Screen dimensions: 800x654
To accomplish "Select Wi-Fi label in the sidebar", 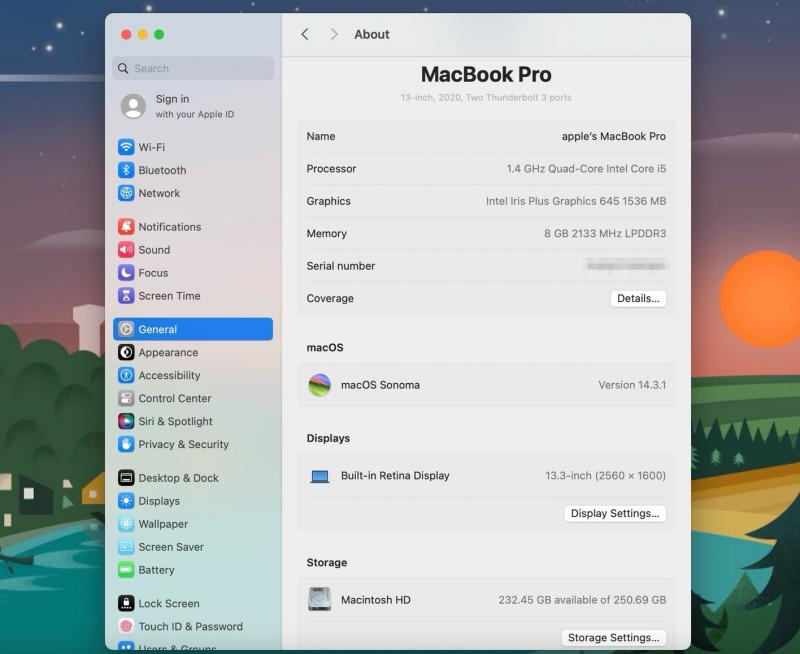I will pyautogui.click(x=152, y=147).
